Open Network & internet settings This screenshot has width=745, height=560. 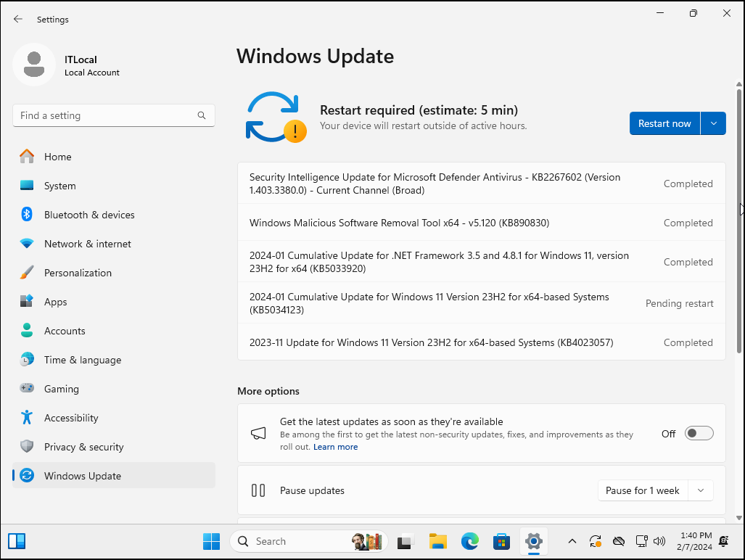[114, 244]
